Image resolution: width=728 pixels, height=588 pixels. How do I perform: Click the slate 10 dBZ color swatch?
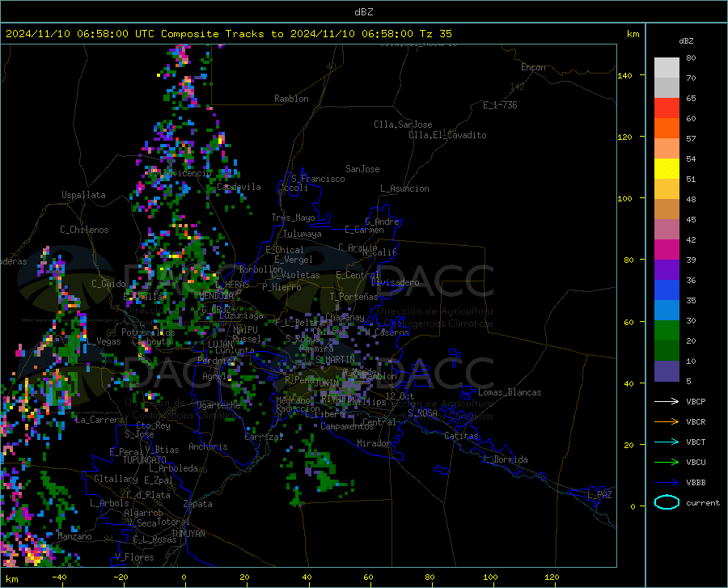[667, 371]
